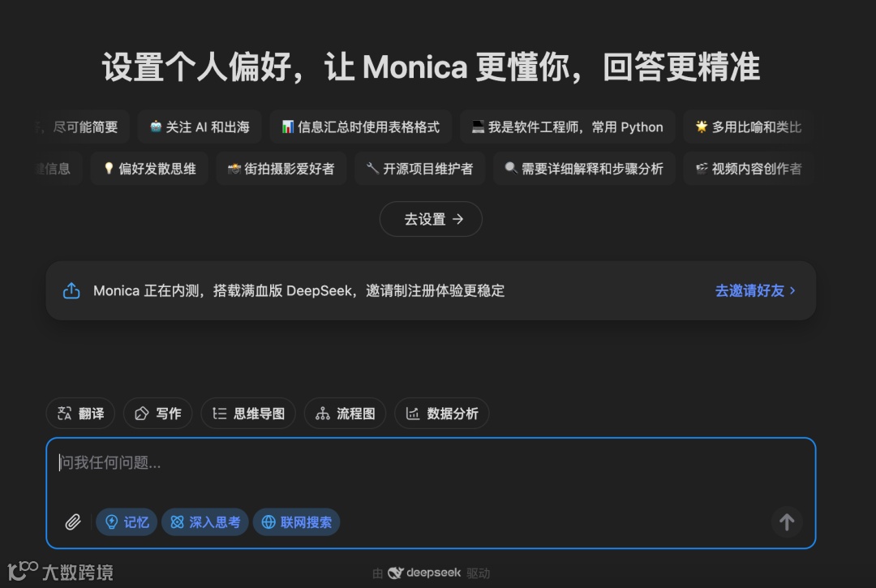
Task: Toggle the 联网搜索 web search option
Action: click(x=297, y=522)
